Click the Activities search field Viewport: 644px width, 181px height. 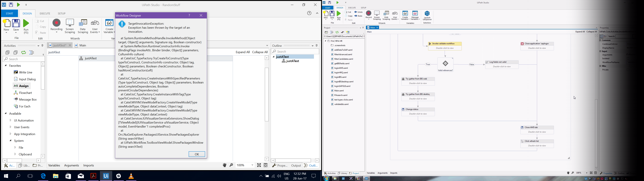(24, 59)
